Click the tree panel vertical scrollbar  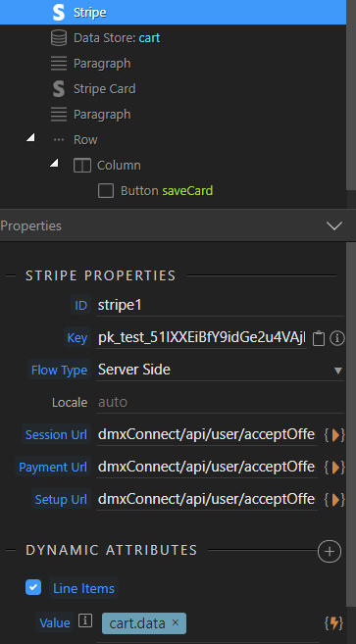coord(350,94)
